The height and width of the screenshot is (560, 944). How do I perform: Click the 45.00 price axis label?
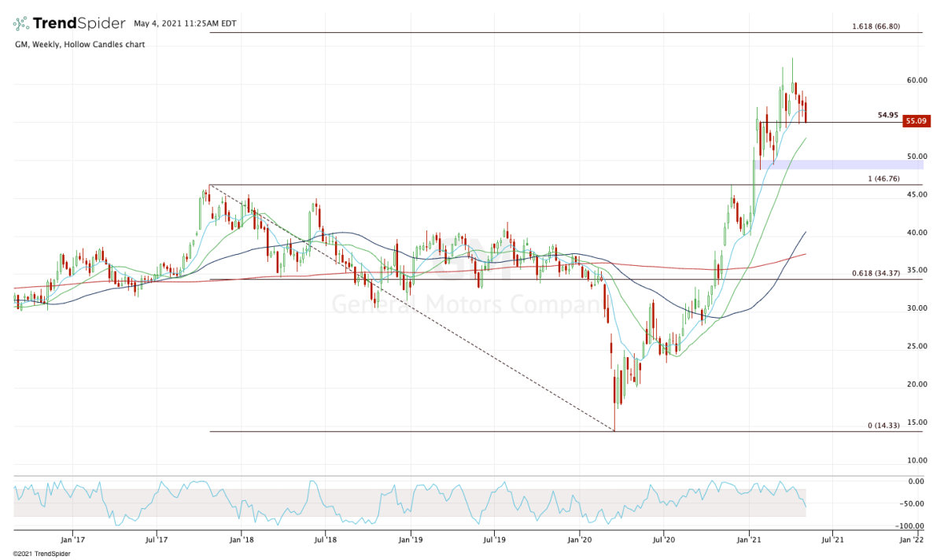(916, 195)
